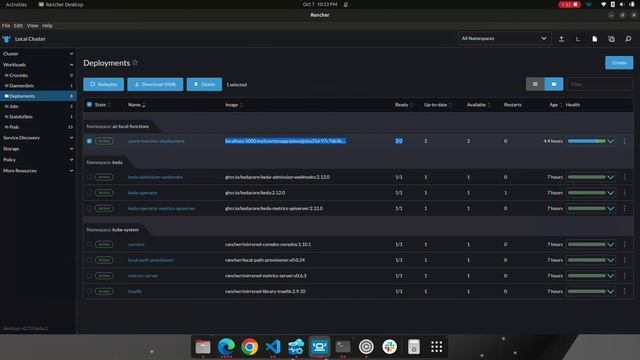Open row actions for local-path-provisioner

624,260
